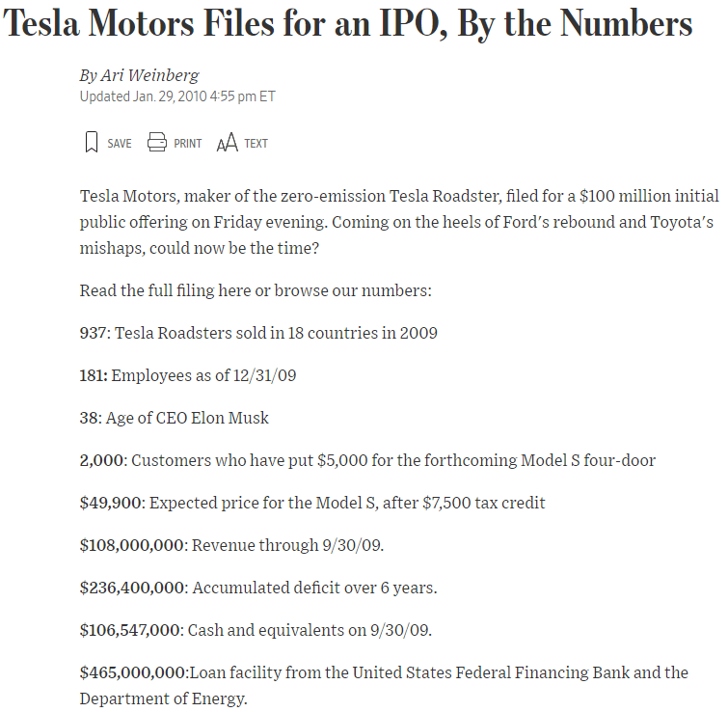Click the PRINT label

click(x=188, y=144)
